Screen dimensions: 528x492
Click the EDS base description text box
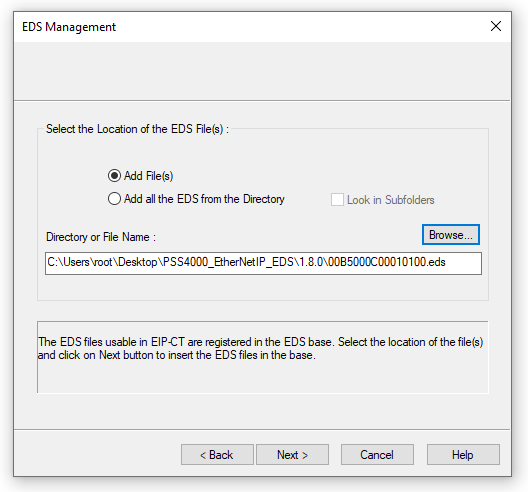[263, 357]
